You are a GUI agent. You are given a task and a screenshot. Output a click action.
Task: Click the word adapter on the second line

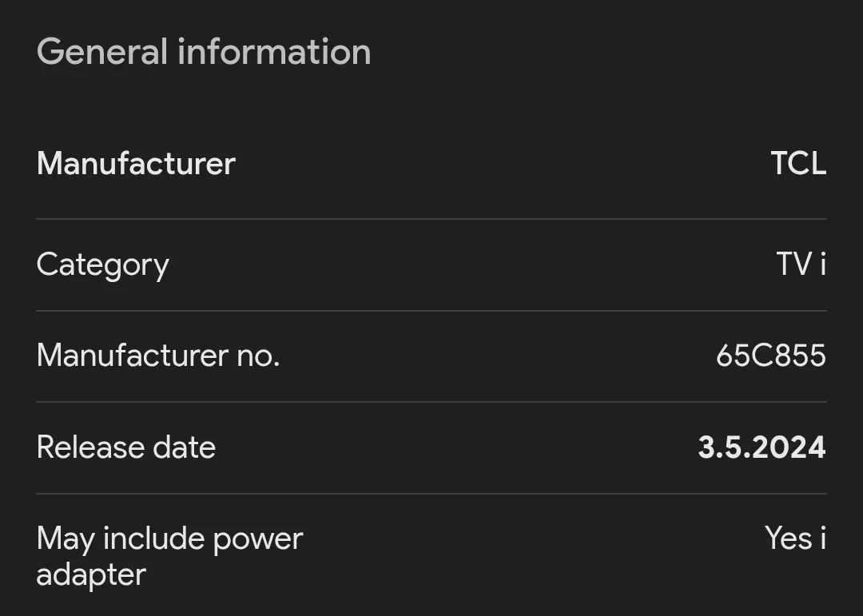(x=91, y=575)
